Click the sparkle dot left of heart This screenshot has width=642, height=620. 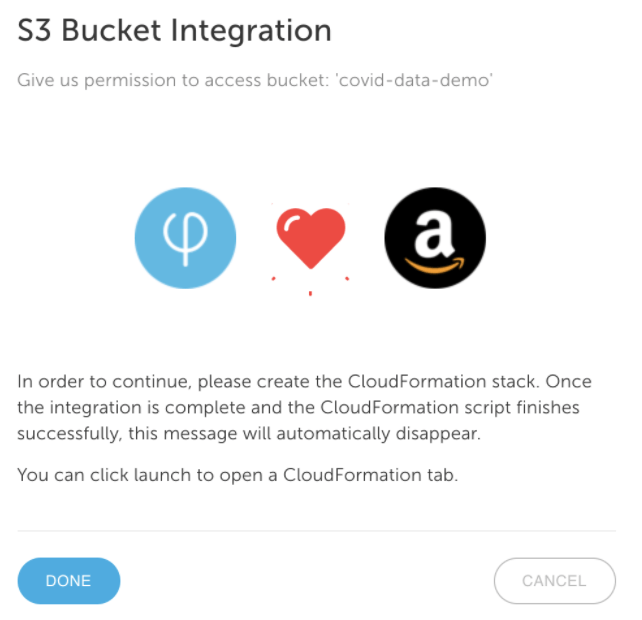[x=274, y=279]
